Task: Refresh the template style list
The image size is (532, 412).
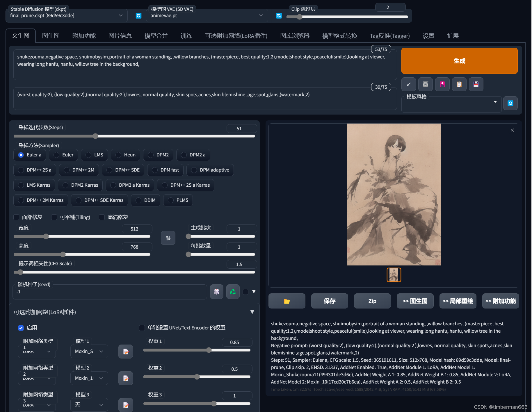Action: click(x=510, y=103)
